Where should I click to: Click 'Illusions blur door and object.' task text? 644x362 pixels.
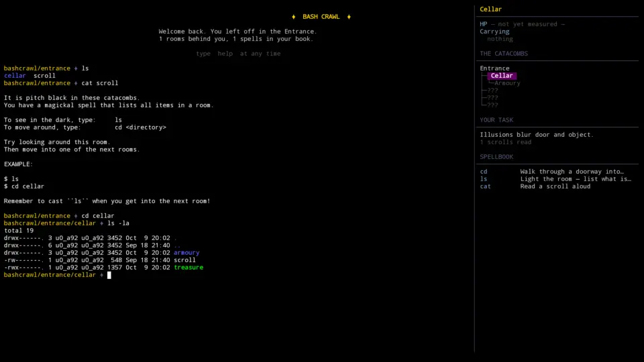pyautogui.click(x=537, y=135)
